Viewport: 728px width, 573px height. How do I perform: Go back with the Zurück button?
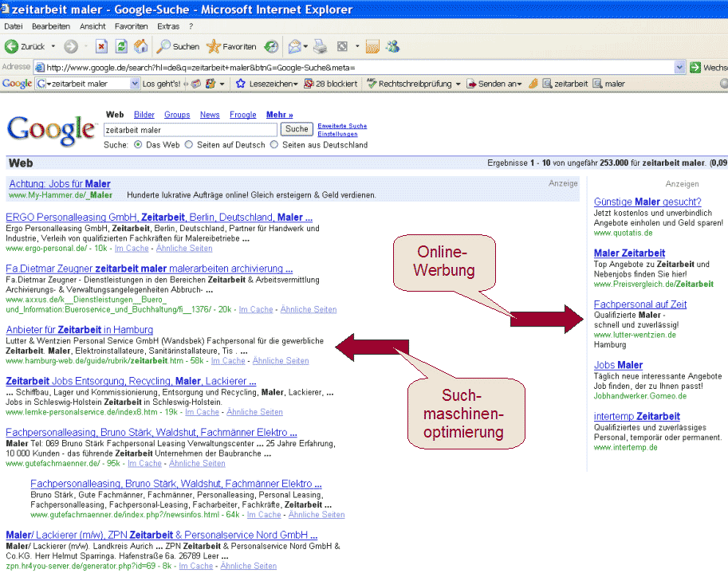[25, 46]
